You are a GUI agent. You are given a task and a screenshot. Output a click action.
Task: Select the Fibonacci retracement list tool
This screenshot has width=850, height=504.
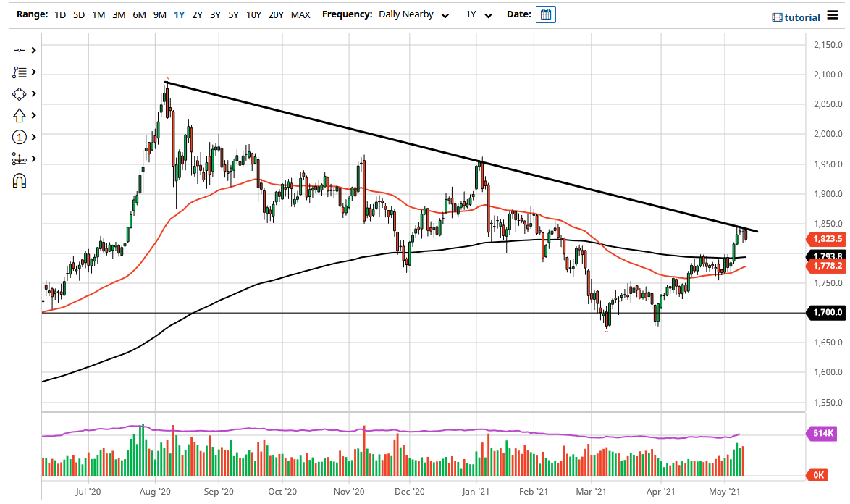click(x=19, y=72)
